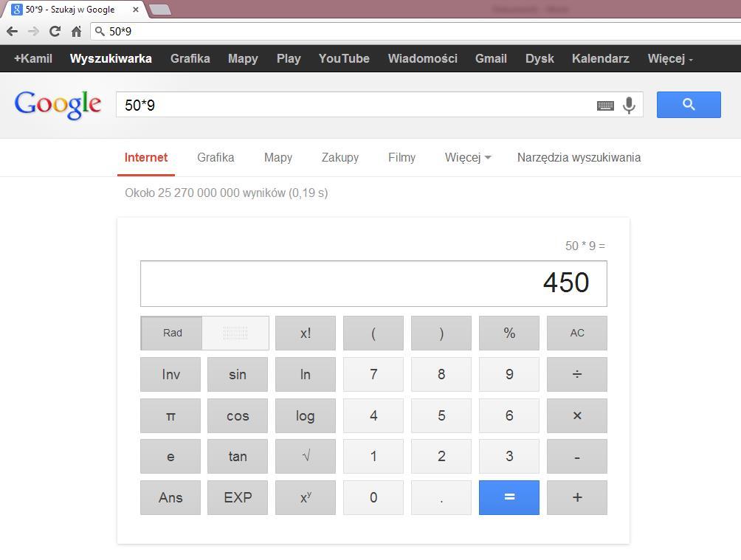This screenshot has height=560, width=741.
Task: Expand the Więcej dropdown under search box
Action: (x=468, y=157)
